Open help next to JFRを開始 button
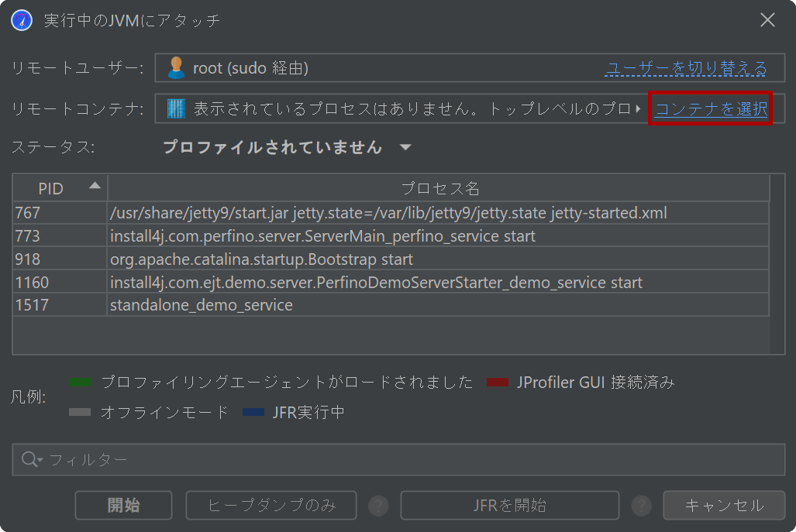This screenshot has width=796, height=532. pos(642,506)
